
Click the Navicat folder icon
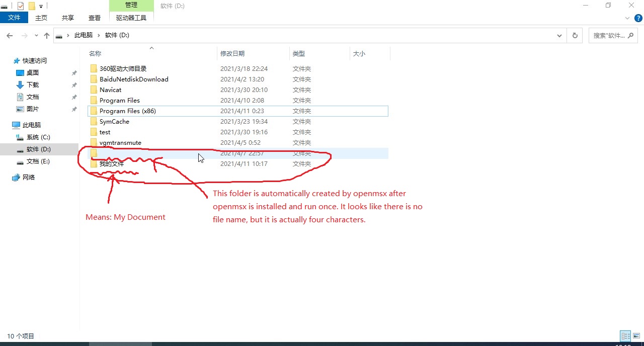(x=93, y=90)
